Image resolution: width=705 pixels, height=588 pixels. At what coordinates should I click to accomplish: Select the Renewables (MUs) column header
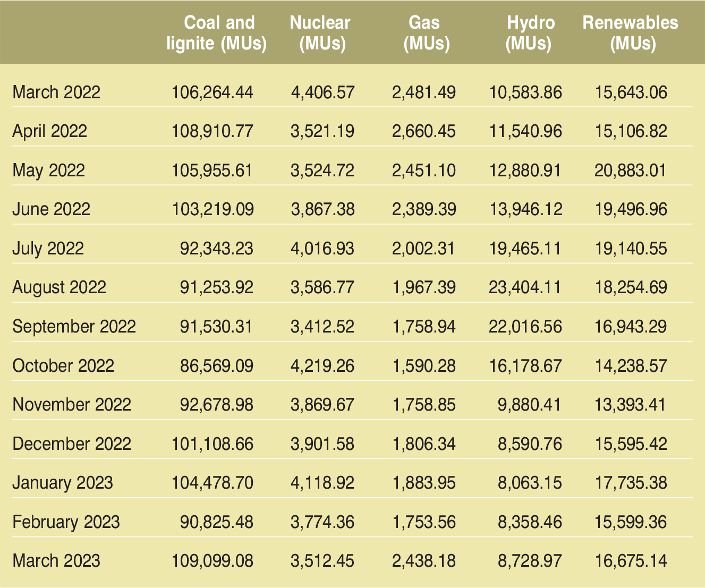pyautogui.click(x=630, y=31)
